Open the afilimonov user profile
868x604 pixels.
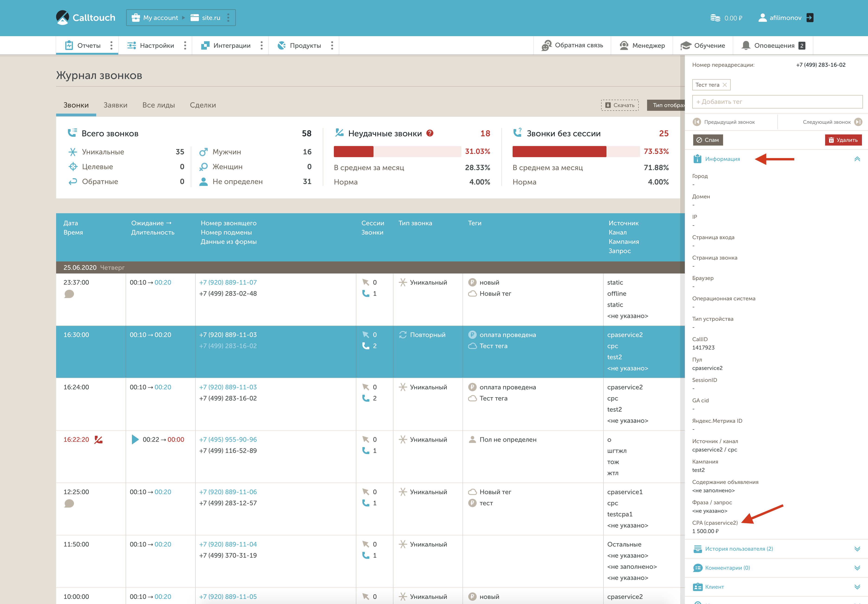[780, 18]
